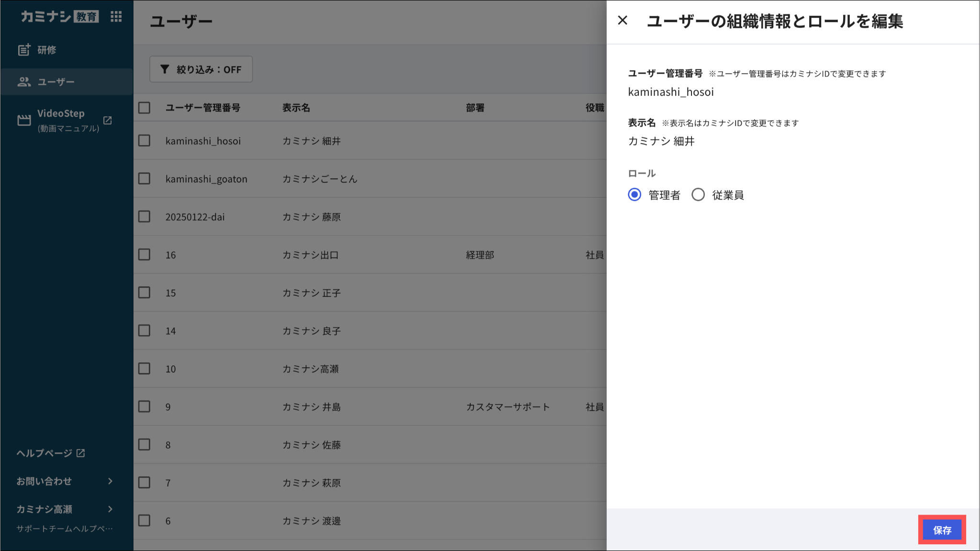Select the 管理者 role radio button
980x551 pixels.
635,195
